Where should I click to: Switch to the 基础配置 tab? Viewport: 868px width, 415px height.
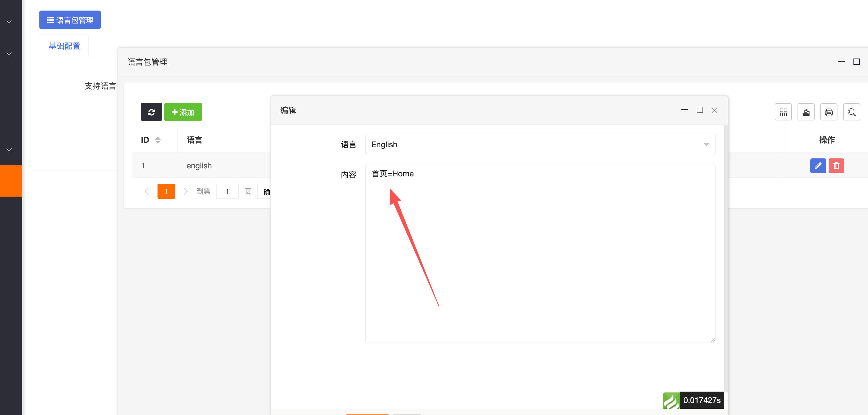[64, 46]
